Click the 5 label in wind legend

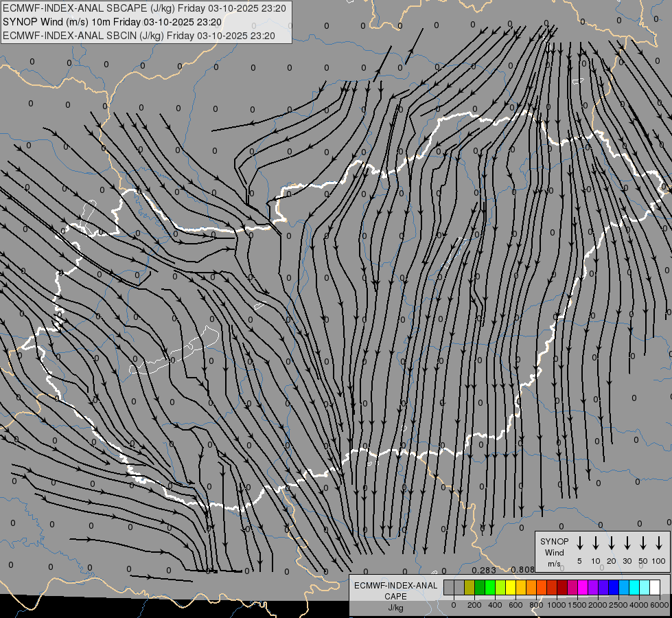click(x=579, y=561)
